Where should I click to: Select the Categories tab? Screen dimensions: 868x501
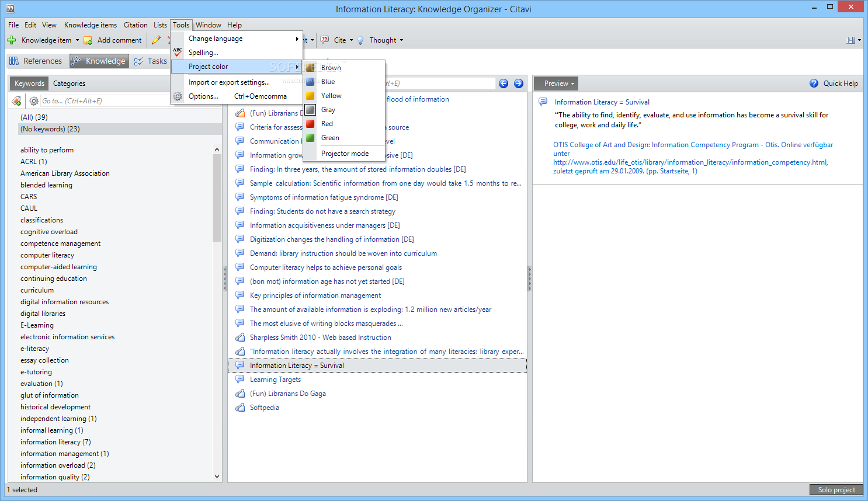coord(69,83)
